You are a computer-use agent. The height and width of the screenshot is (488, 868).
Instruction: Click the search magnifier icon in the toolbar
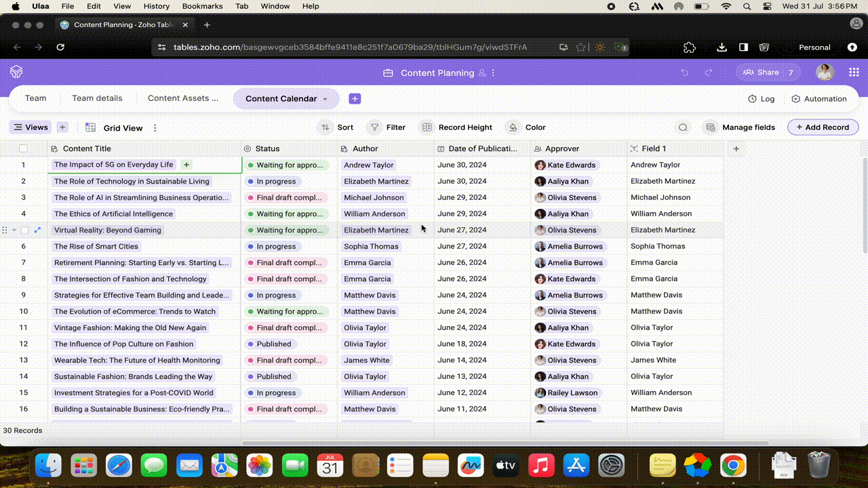[683, 127]
